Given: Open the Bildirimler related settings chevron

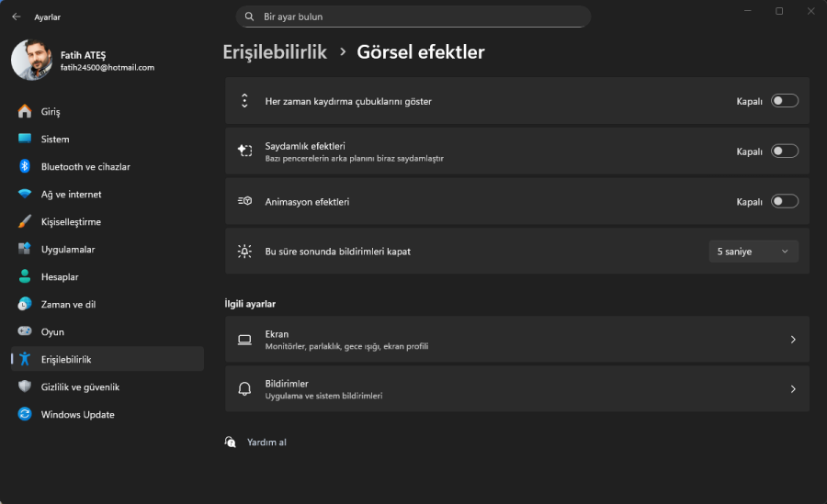Looking at the screenshot, I should coord(793,389).
